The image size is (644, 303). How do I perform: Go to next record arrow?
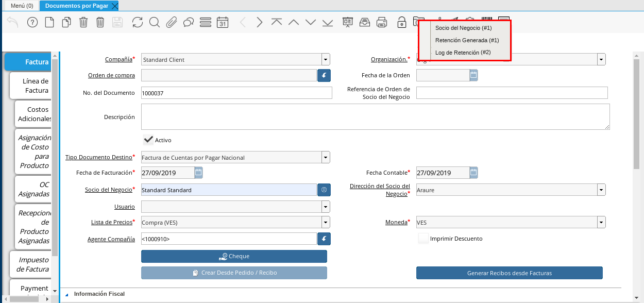pos(260,22)
